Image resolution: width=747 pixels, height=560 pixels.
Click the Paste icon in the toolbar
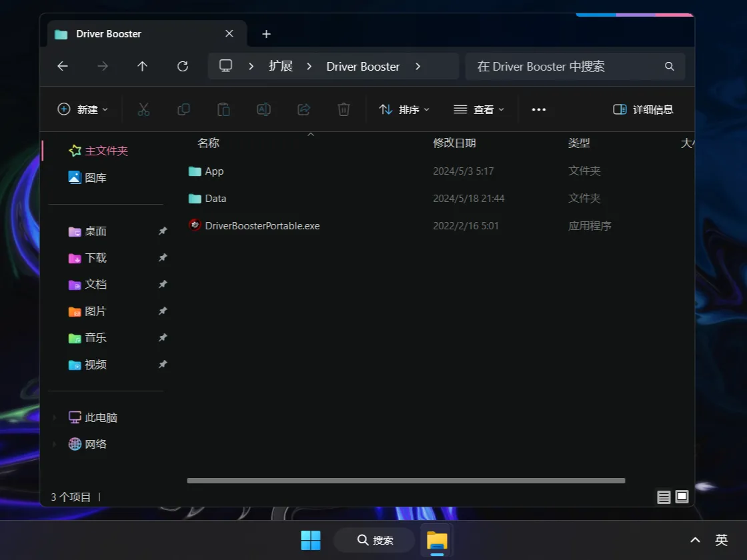[223, 109]
